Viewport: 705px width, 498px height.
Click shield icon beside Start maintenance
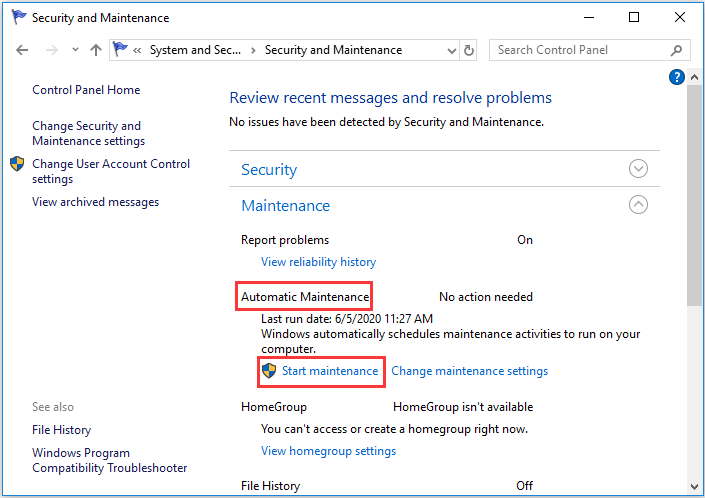pyautogui.click(x=269, y=371)
